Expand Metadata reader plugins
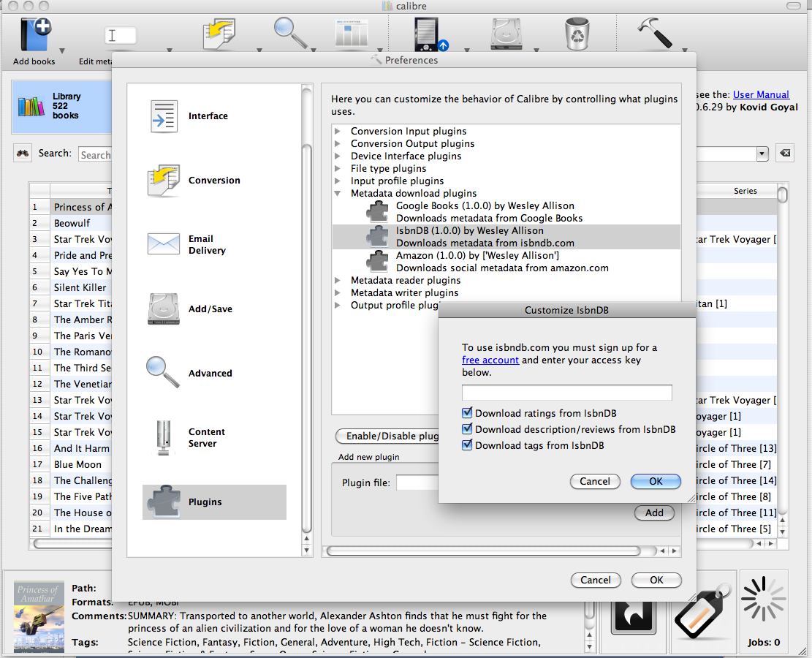812x658 pixels. pyautogui.click(x=338, y=280)
